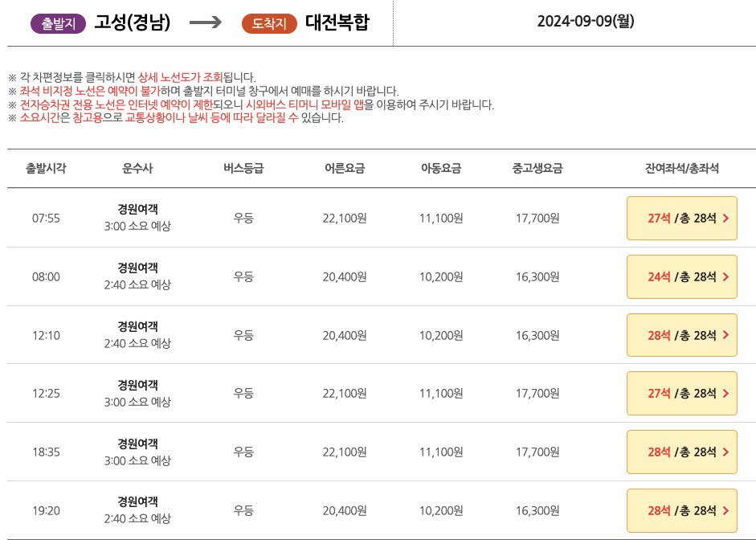
Task: Click the seat button on the 19:20 row
Action: click(x=681, y=510)
